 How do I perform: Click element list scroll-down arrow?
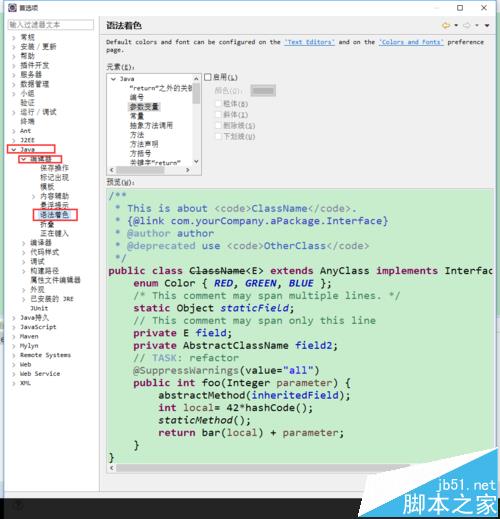coord(196,161)
